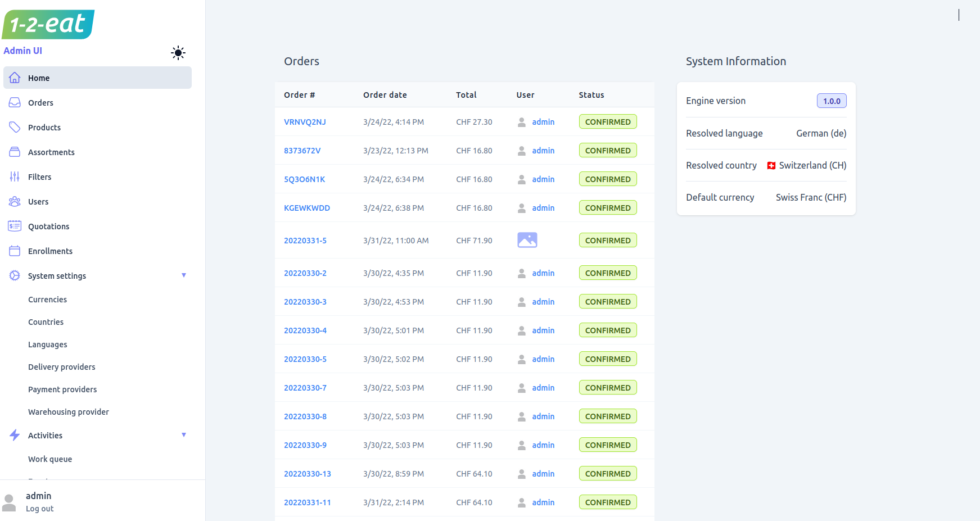980x521 pixels.
Task: Click CONFIRMED status badge for order 20220330-5
Action: tap(608, 359)
